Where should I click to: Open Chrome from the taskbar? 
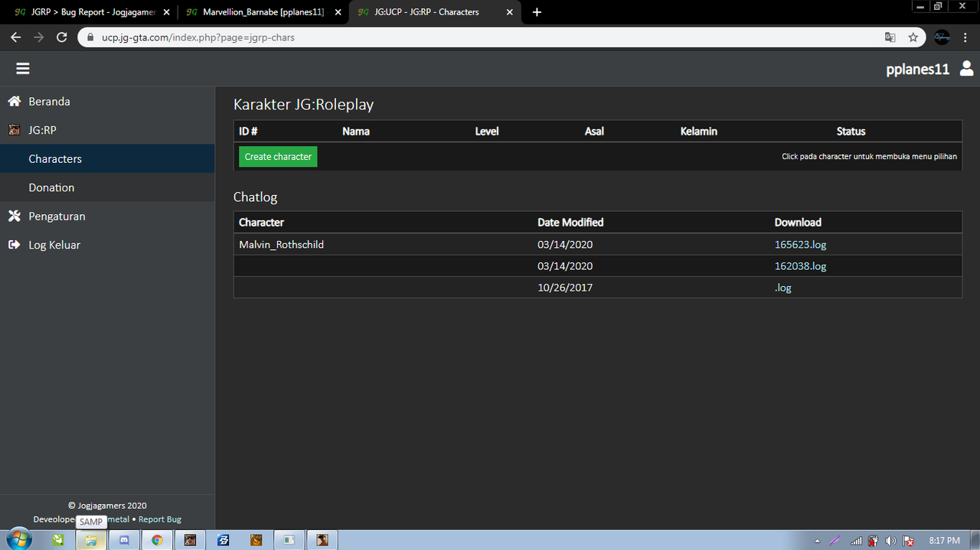tap(157, 539)
